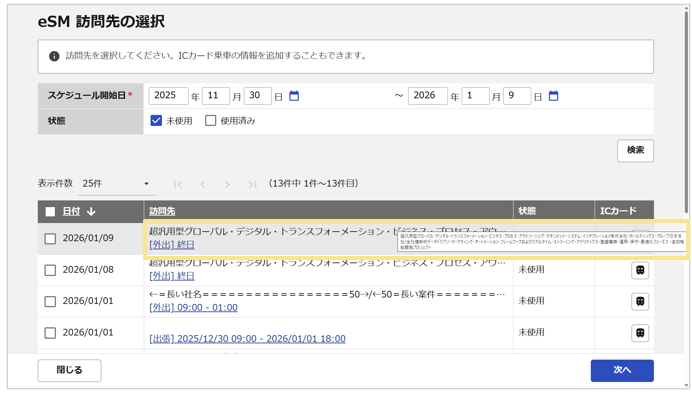Select checkbox for the 出張 row

point(50,333)
